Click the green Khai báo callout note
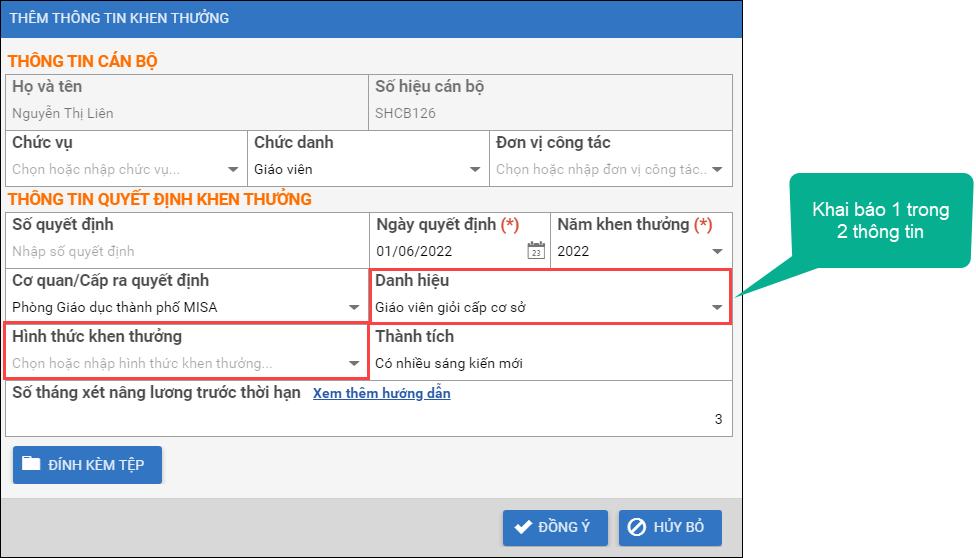 pyautogui.click(x=880, y=221)
